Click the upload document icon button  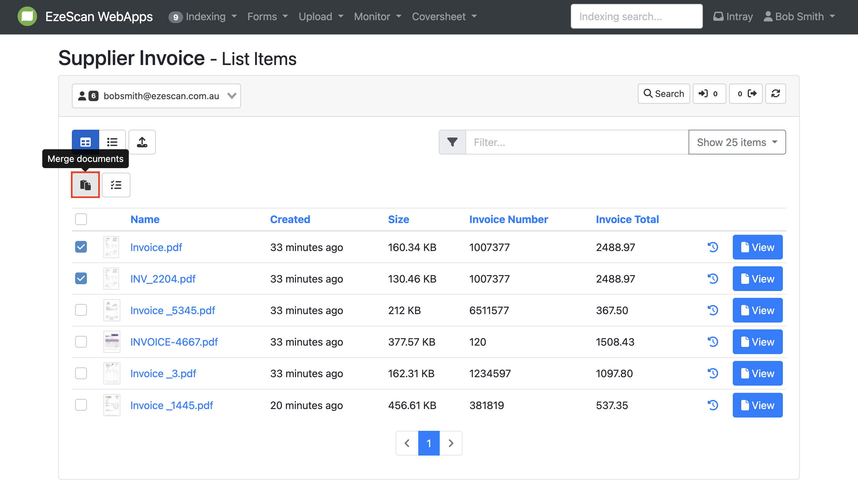(x=142, y=142)
